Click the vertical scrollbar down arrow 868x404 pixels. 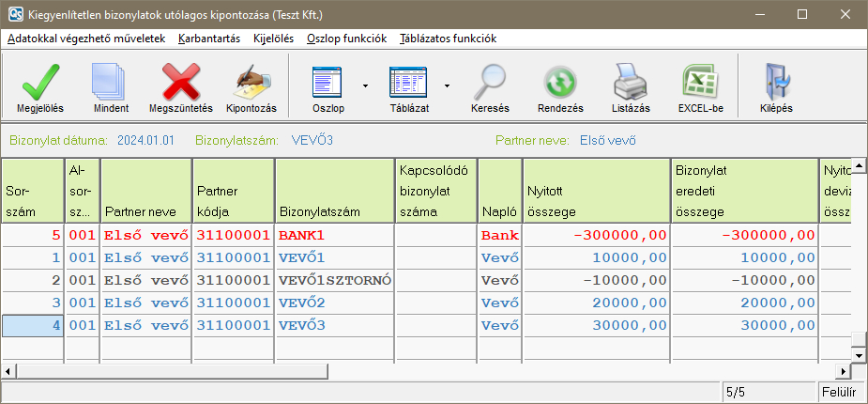(859, 354)
